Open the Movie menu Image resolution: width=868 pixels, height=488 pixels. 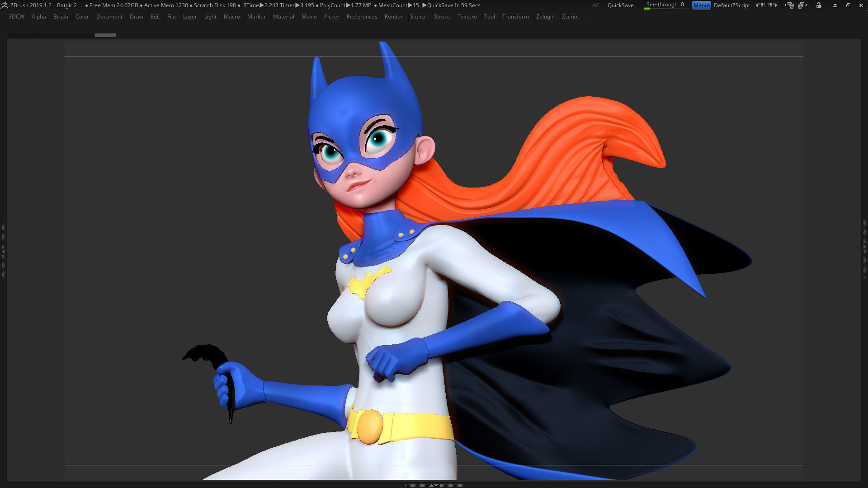[x=309, y=17]
